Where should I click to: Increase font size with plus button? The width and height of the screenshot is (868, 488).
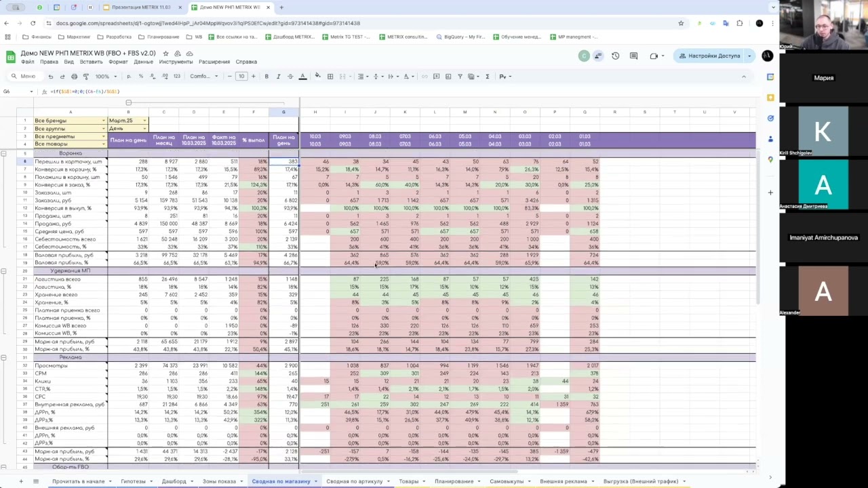[254, 77]
